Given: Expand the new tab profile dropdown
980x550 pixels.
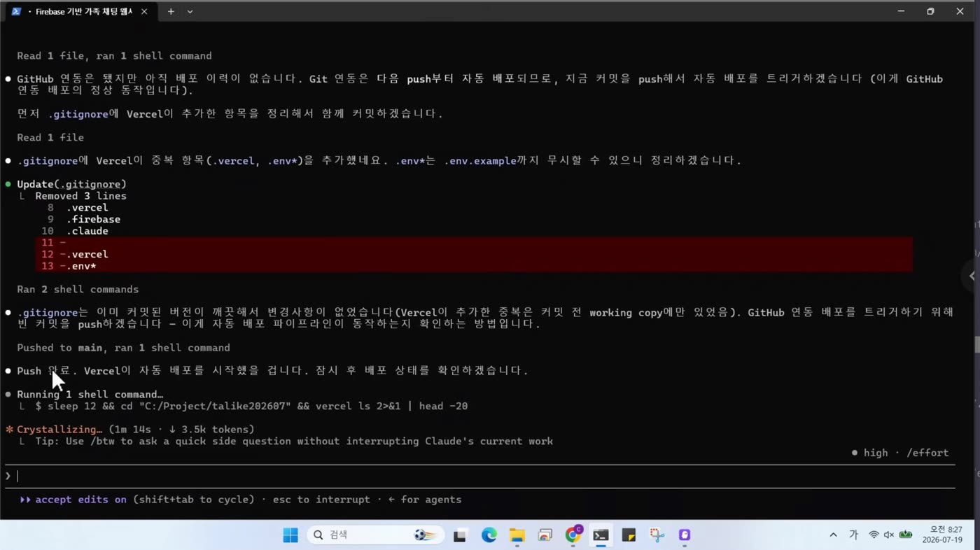Looking at the screenshot, I should [x=190, y=11].
